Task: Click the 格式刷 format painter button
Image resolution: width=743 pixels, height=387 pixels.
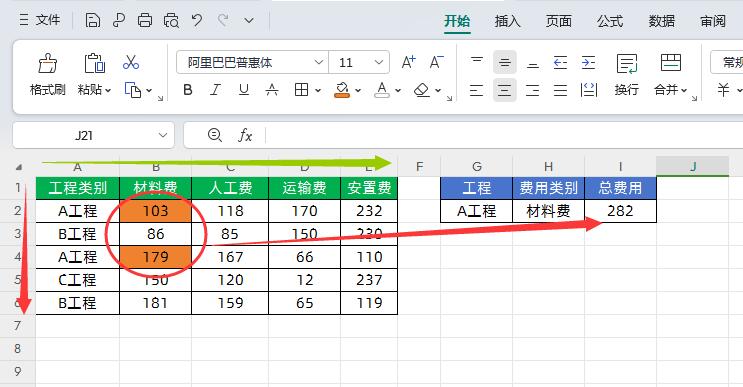Action: [x=47, y=74]
